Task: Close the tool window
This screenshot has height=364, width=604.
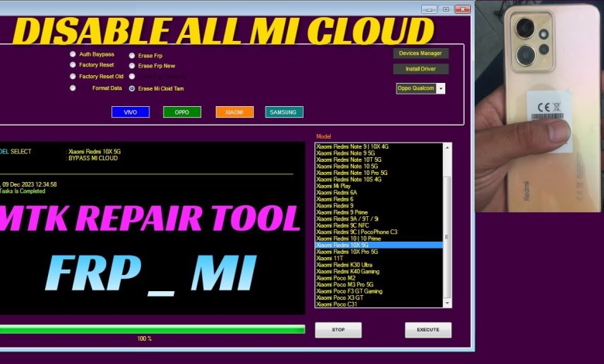Action: coord(462,9)
